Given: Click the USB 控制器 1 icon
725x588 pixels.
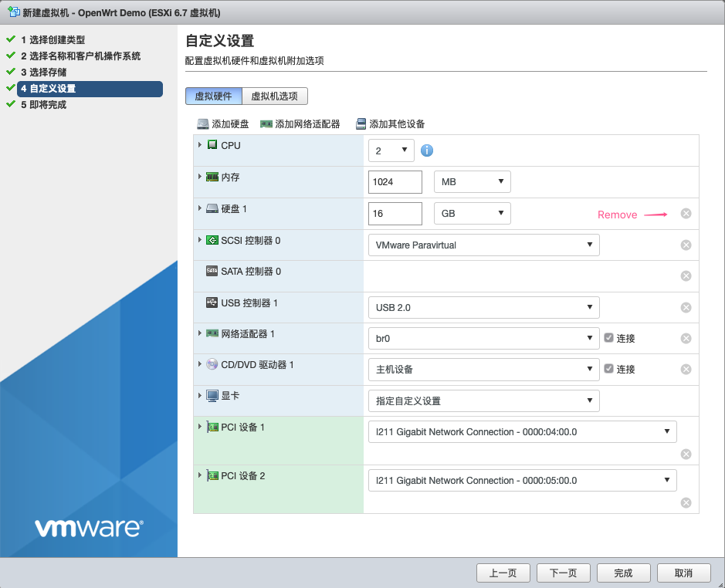Looking at the screenshot, I should [212, 302].
